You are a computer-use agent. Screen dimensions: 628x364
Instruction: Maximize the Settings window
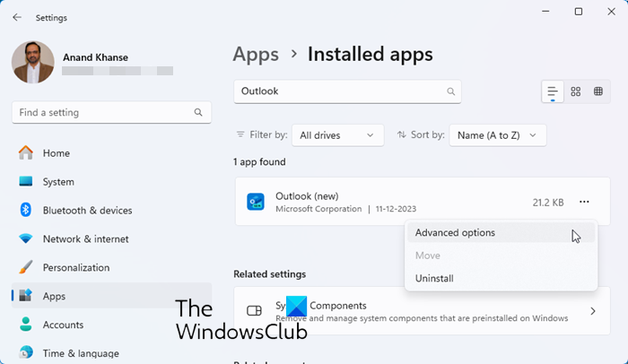click(579, 12)
